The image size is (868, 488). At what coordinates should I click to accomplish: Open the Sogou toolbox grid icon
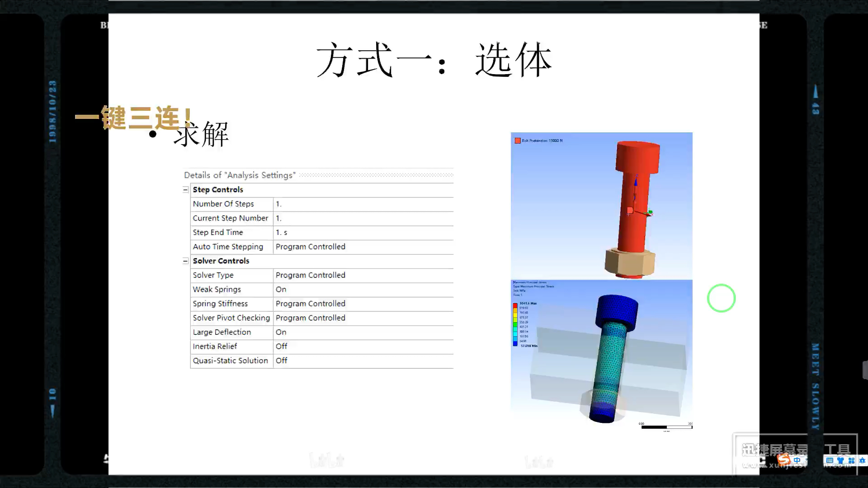pyautogui.click(x=851, y=460)
